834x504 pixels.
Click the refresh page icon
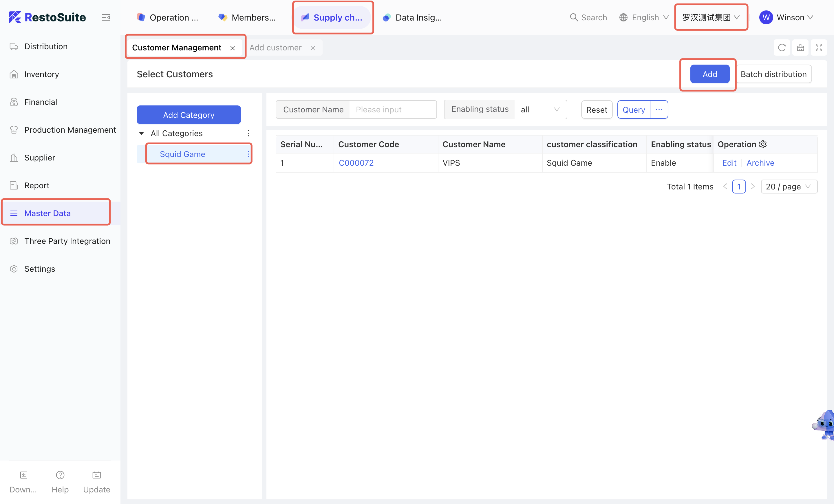coord(782,48)
